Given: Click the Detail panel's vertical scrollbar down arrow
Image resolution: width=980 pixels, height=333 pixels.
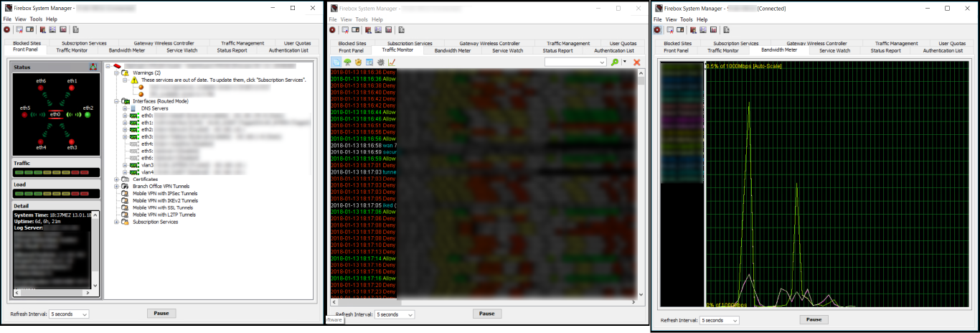Looking at the screenshot, I should (x=95, y=286).
